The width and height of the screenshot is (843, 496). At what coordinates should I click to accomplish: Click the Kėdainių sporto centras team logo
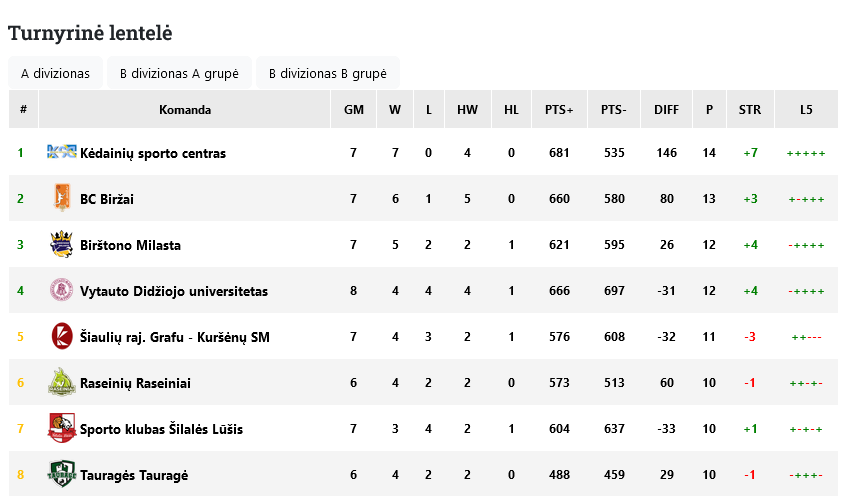[x=61, y=152]
